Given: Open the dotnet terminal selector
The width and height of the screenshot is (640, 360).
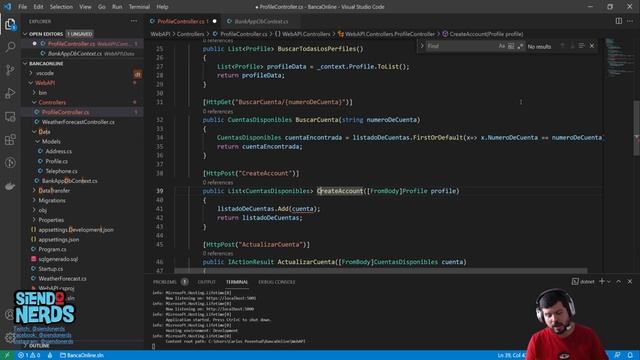Looking at the screenshot, I should (x=583, y=281).
